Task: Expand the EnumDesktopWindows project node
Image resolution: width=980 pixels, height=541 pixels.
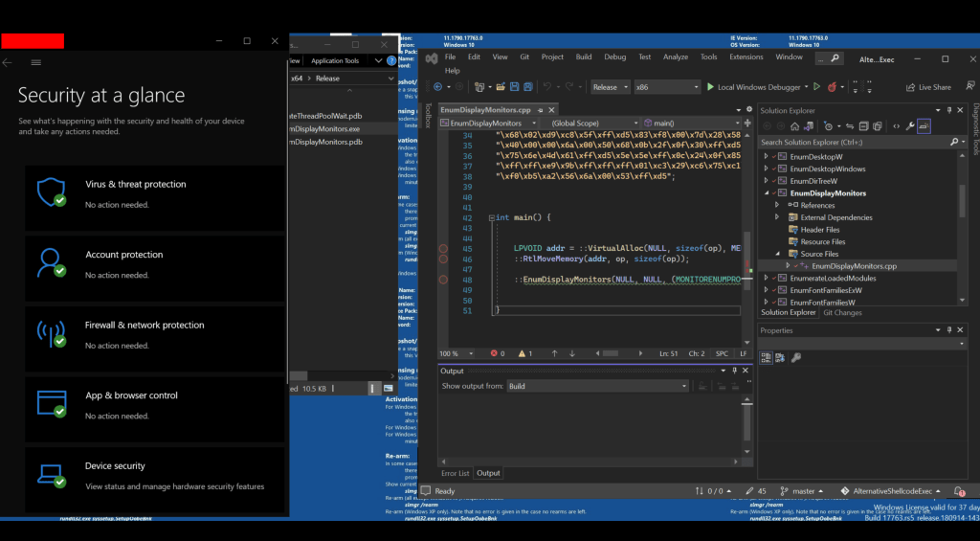Action: [x=766, y=169]
